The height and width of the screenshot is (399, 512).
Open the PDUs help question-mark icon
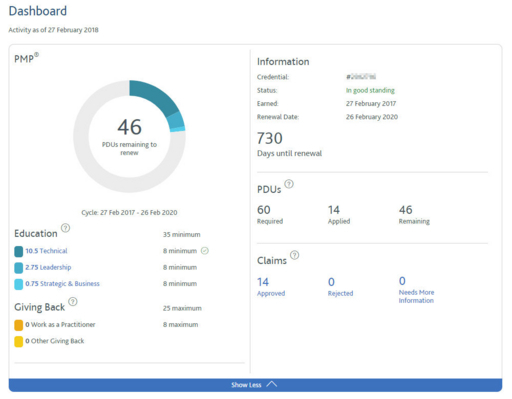pos(289,184)
